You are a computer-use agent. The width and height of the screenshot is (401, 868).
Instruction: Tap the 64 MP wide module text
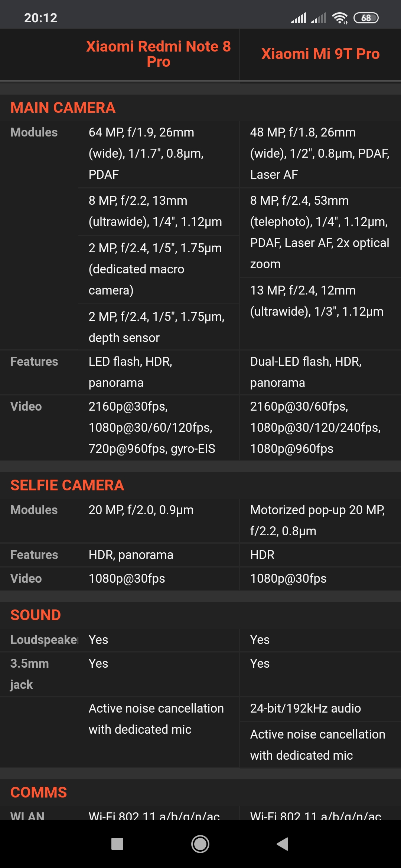146,153
